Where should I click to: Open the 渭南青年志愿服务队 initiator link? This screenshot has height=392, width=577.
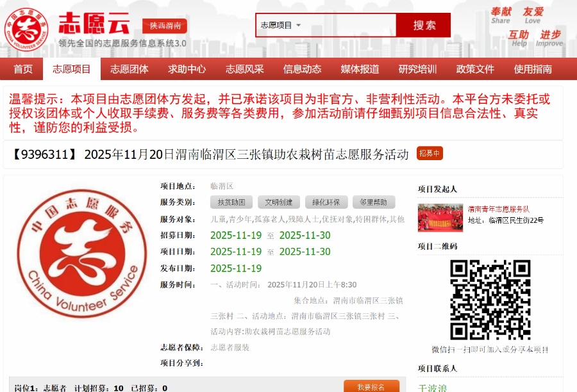(498, 209)
